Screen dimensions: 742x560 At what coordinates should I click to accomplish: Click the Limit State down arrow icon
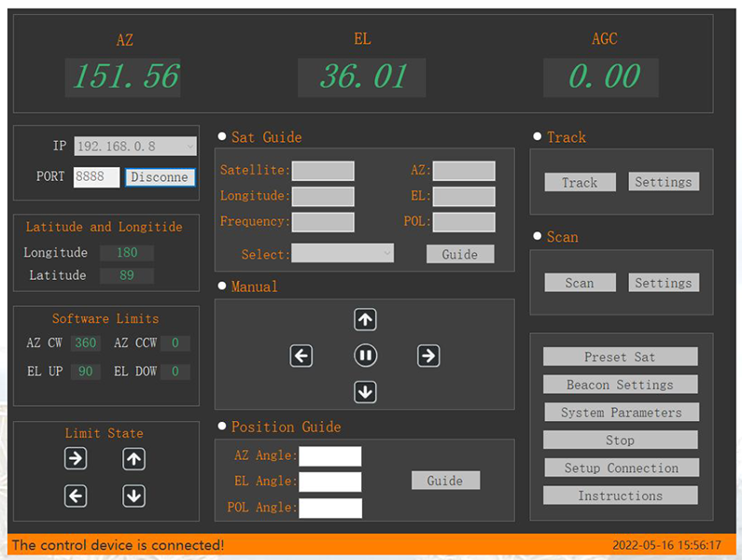tap(134, 497)
